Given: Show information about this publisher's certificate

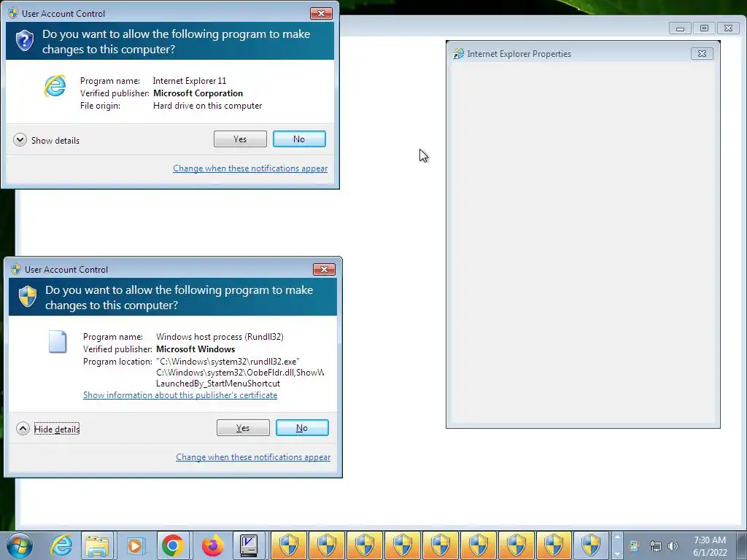Looking at the screenshot, I should pos(180,394).
